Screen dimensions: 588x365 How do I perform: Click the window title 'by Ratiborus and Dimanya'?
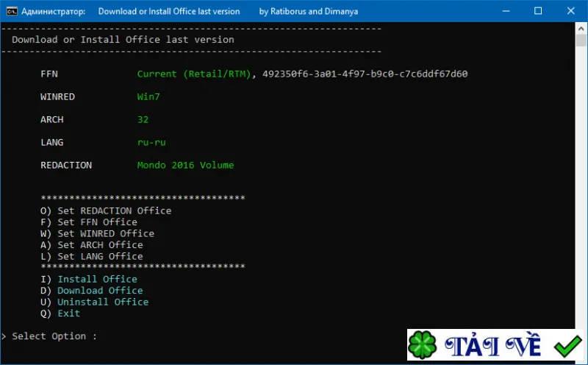point(308,11)
